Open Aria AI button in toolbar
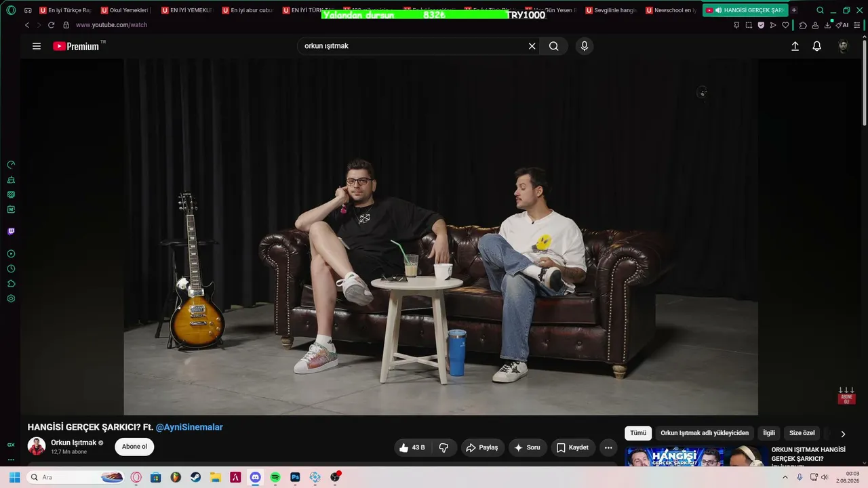The image size is (868, 488). click(843, 25)
